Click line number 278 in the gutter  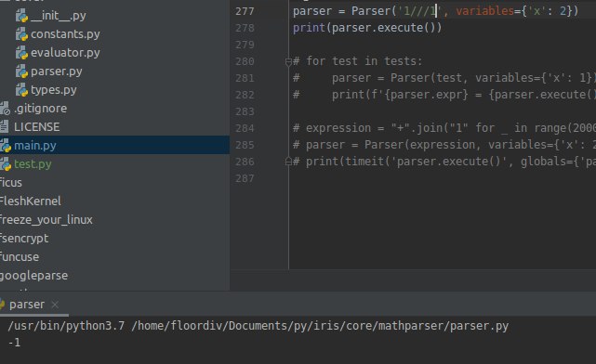coord(245,28)
